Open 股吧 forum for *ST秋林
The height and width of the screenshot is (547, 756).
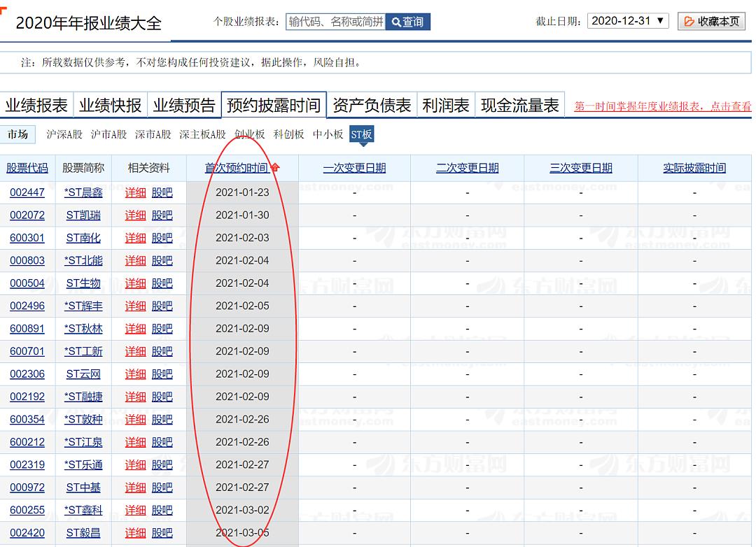point(162,329)
